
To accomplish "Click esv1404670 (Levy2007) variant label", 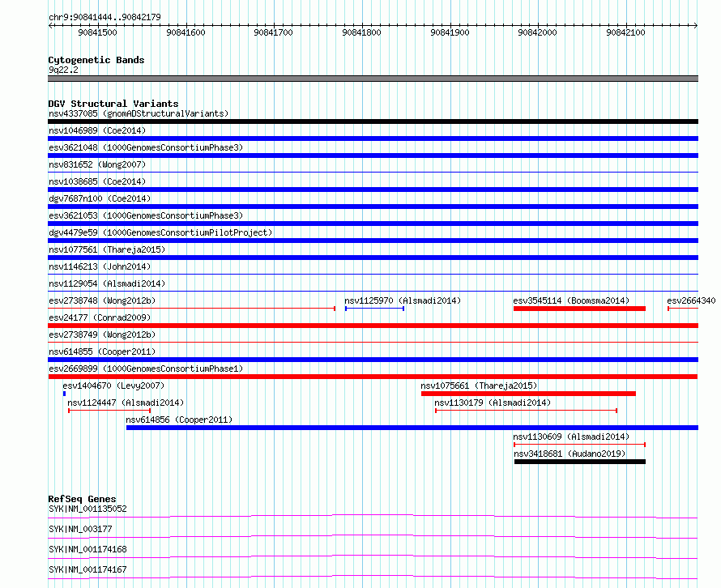I will 113,386.
